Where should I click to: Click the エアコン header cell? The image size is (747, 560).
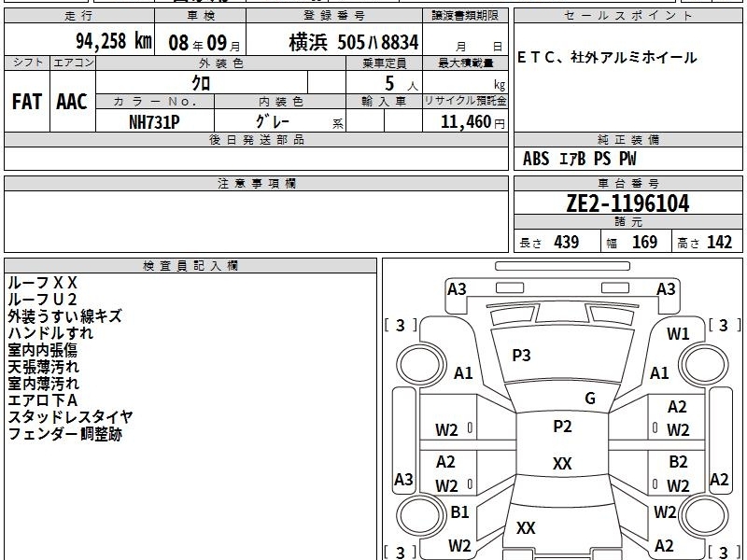73,63
